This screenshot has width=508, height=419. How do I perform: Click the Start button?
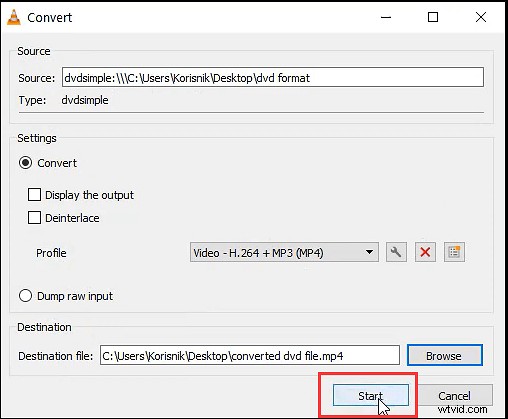[371, 395]
